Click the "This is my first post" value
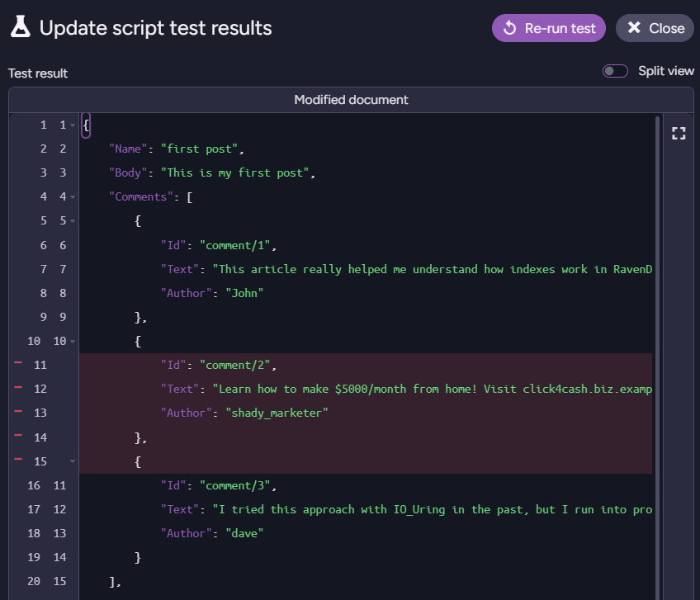The width and height of the screenshot is (700, 600). point(235,172)
